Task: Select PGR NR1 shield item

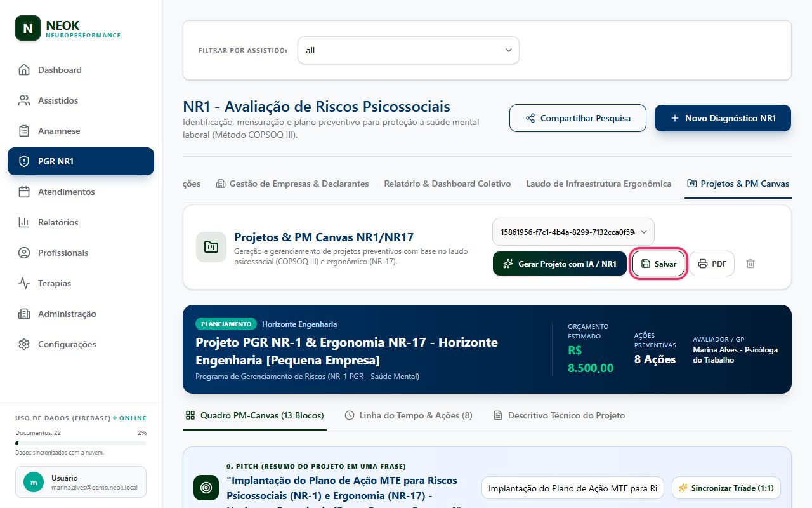Action: pos(81,161)
